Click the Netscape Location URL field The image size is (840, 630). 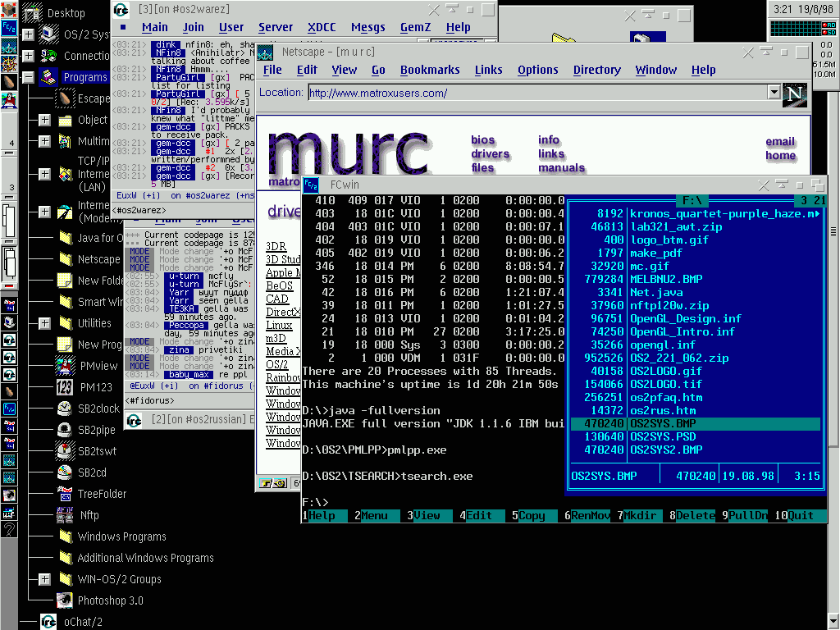point(537,94)
